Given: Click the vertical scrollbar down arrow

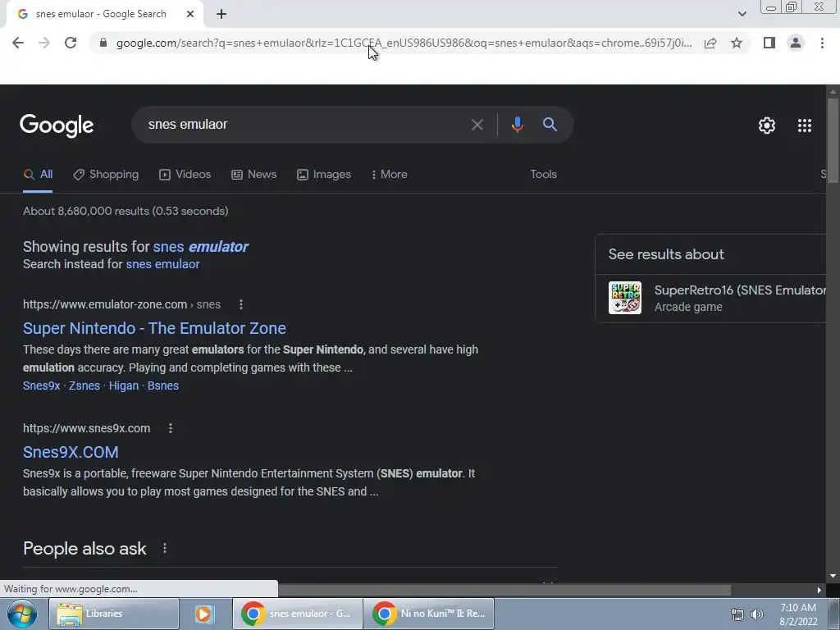Looking at the screenshot, I should pyautogui.click(x=833, y=576).
